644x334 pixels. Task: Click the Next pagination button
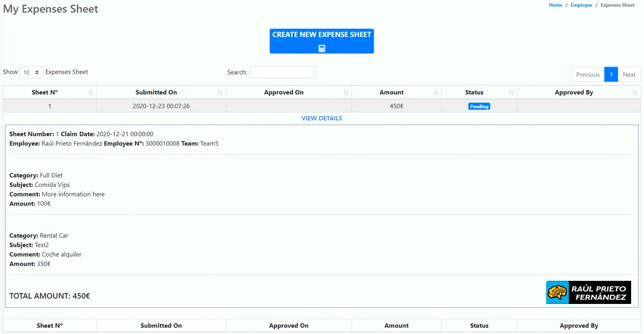pyautogui.click(x=629, y=75)
